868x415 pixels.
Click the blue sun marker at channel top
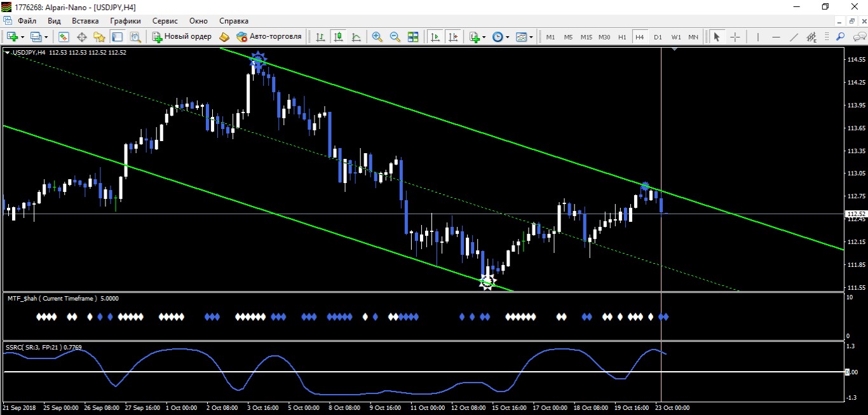tap(257, 62)
